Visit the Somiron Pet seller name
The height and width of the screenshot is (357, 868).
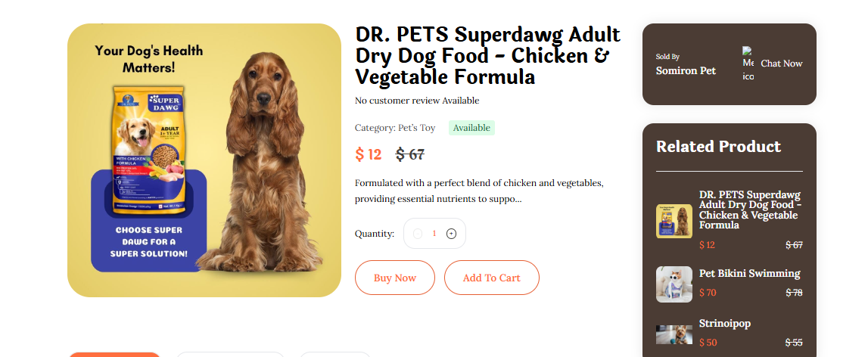(x=686, y=70)
